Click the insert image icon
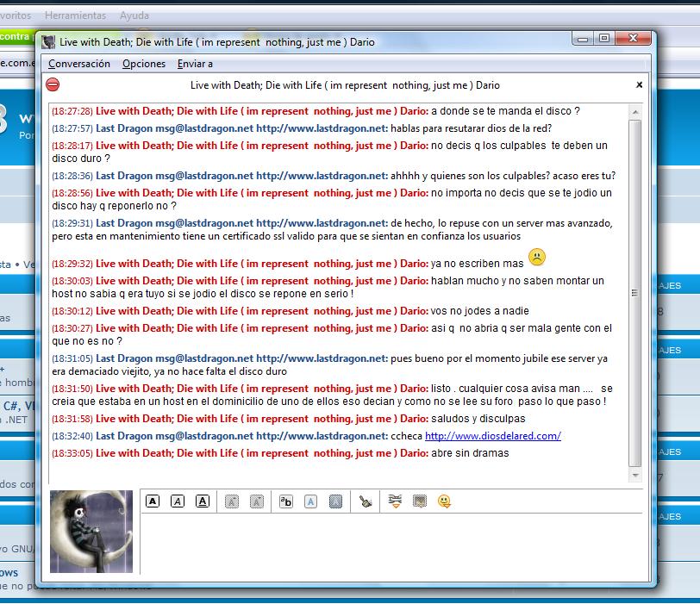 point(420,501)
